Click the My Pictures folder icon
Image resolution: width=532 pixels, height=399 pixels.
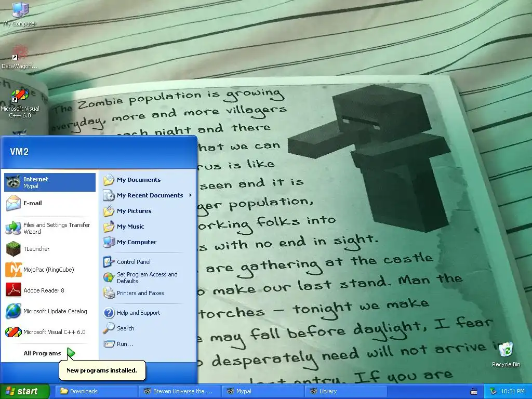109,211
